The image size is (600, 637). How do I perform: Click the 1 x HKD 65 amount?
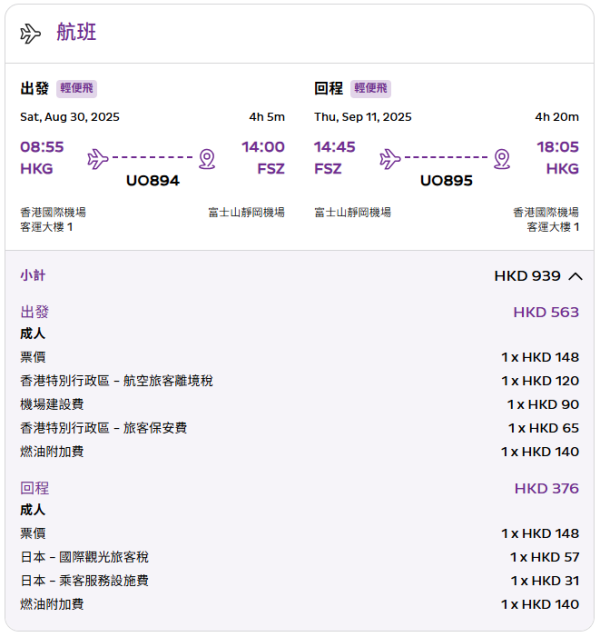click(544, 428)
